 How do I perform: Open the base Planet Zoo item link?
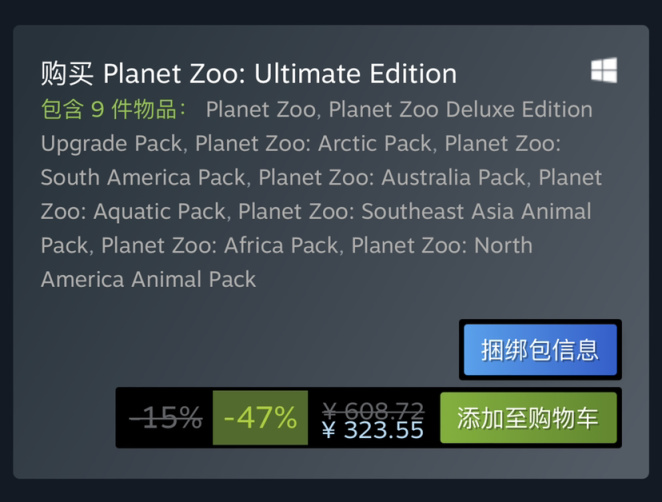point(260,109)
